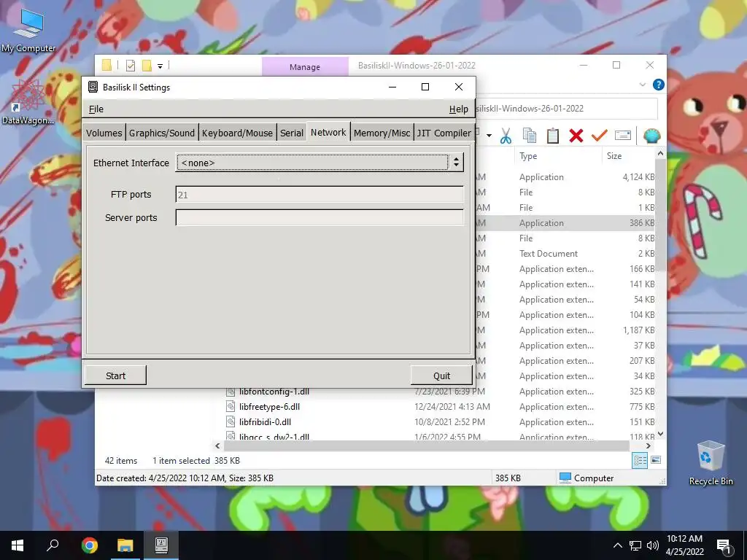747x560 pixels.
Task: Open the DataWagon desktop shortcut
Action: point(28,102)
